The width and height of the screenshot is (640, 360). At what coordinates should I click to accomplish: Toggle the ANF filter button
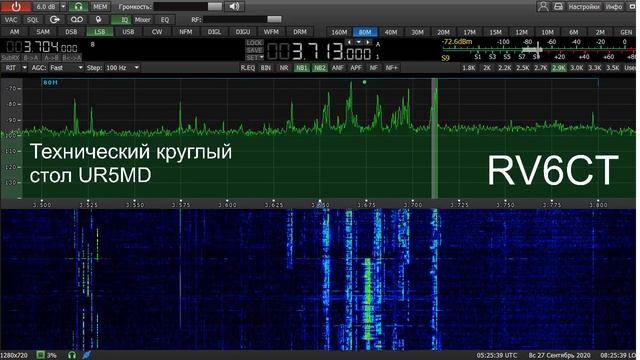click(338, 68)
